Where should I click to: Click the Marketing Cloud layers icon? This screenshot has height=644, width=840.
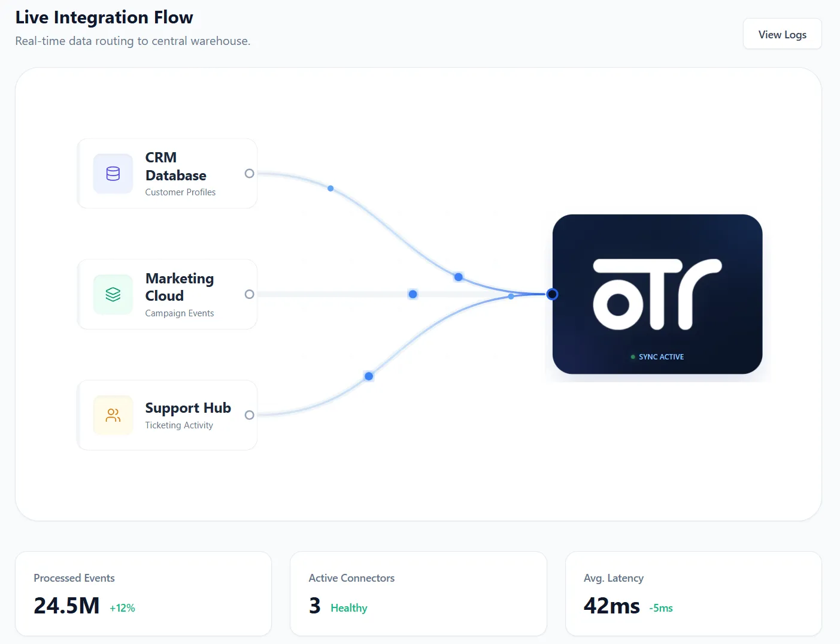click(x=113, y=294)
